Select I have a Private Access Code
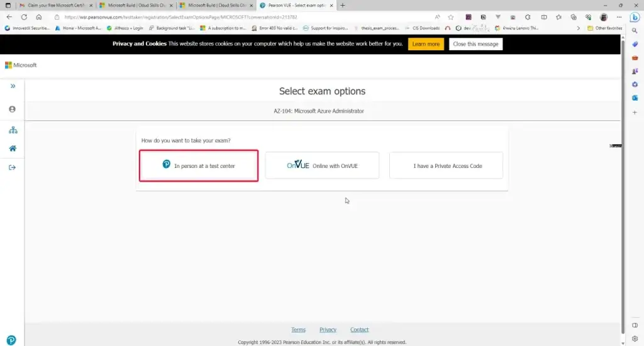The image size is (644, 346). (446, 165)
